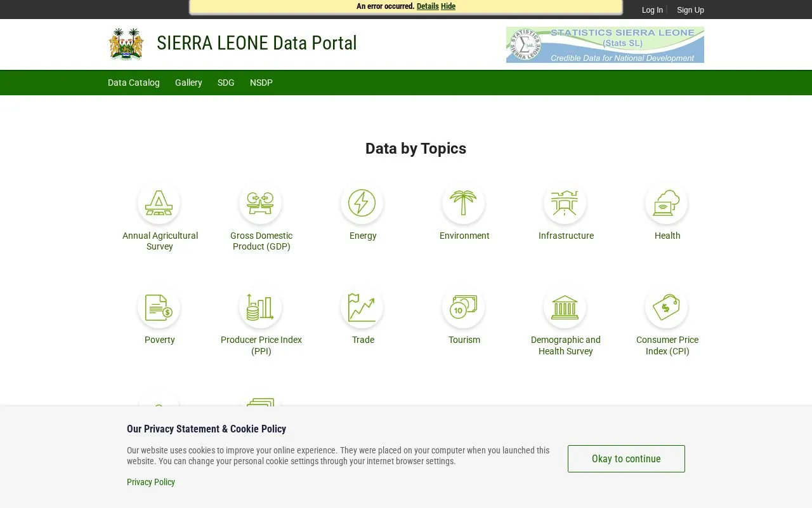The height and width of the screenshot is (508, 812).
Task: Click the Sign Up link
Action: (x=690, y=10)
